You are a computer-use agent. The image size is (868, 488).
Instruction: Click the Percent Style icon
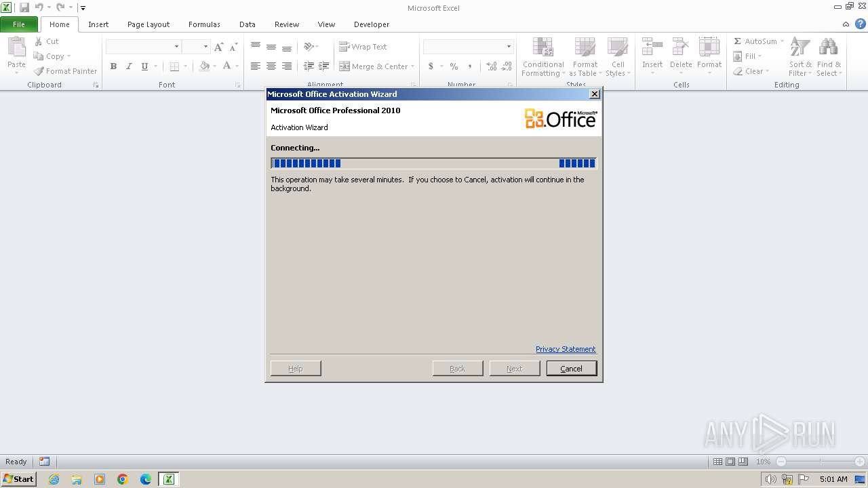coord(454,66)
